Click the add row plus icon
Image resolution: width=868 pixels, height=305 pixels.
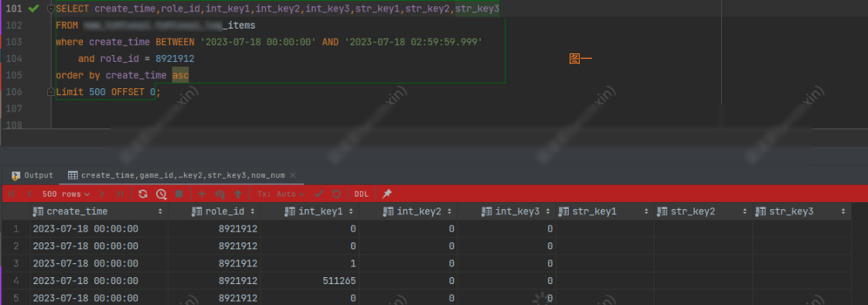[x=202, y=194]
